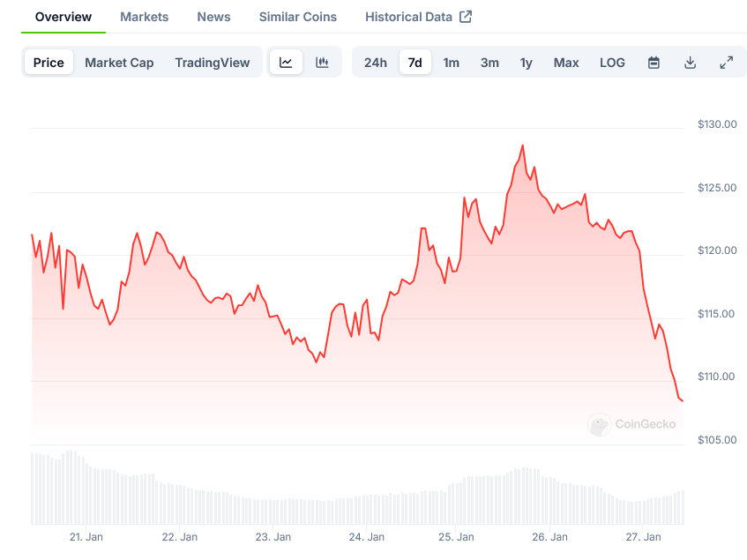Switch to line chart view icon
This screenshot has height=560, width=747.
pyautogui.click(x=286, y=63)
